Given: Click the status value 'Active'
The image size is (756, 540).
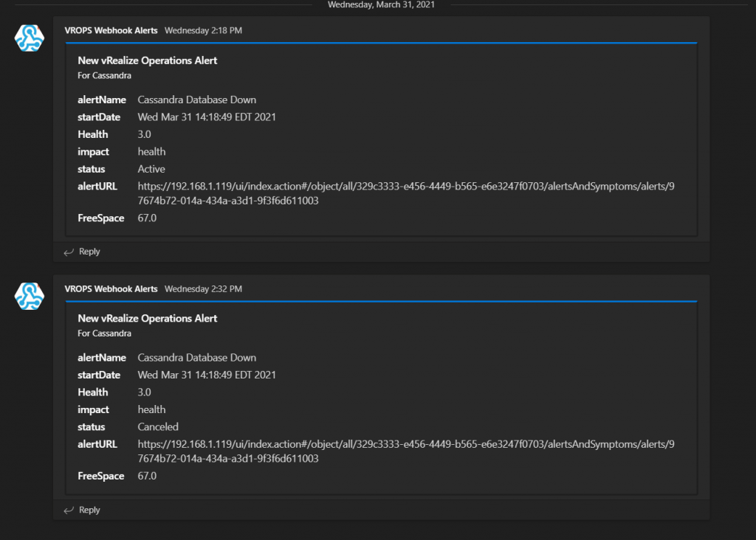Looking at the screenshot, I should pyautogui.click(x=151, y=169).
